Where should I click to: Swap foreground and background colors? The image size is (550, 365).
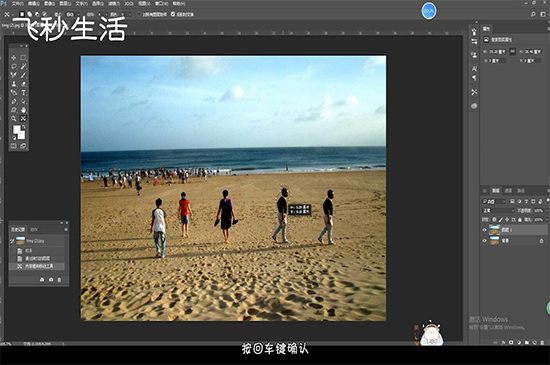pos(24,127)
